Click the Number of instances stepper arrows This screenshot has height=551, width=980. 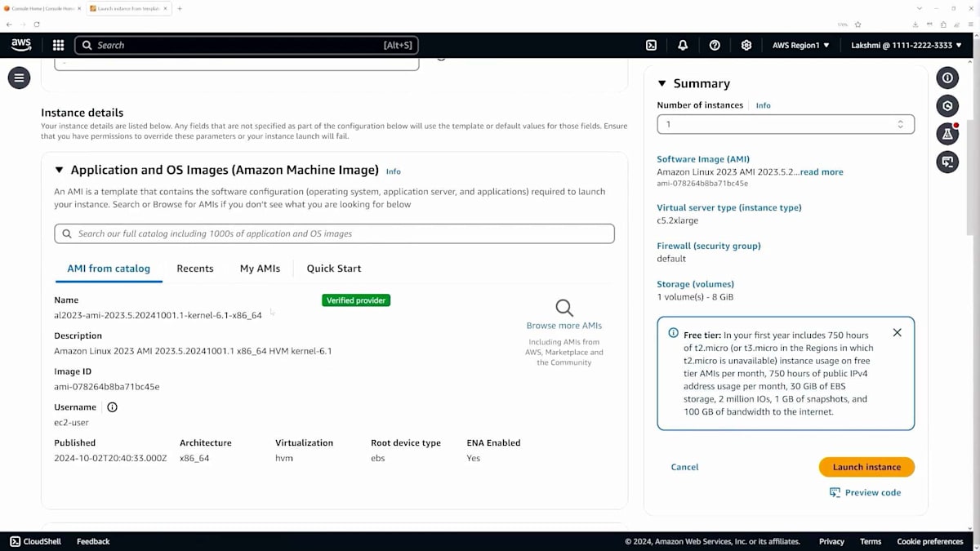[x=901, y=124]
